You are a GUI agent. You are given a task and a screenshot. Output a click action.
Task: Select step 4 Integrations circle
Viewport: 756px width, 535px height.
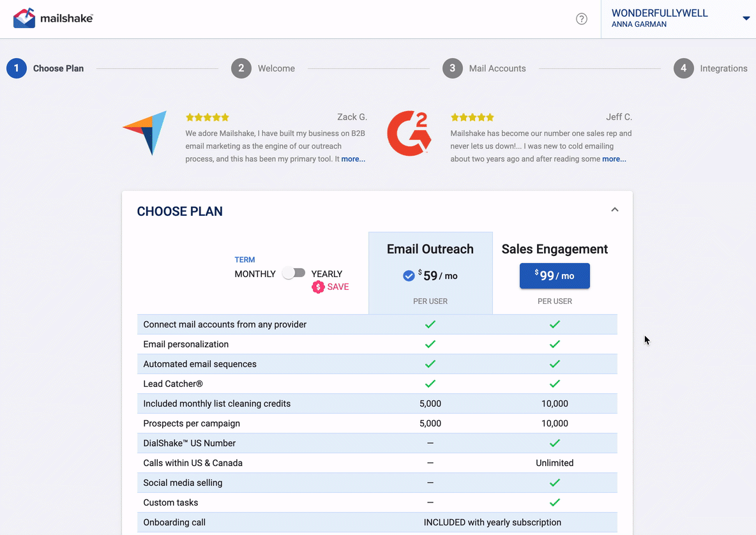pos(683,68)
